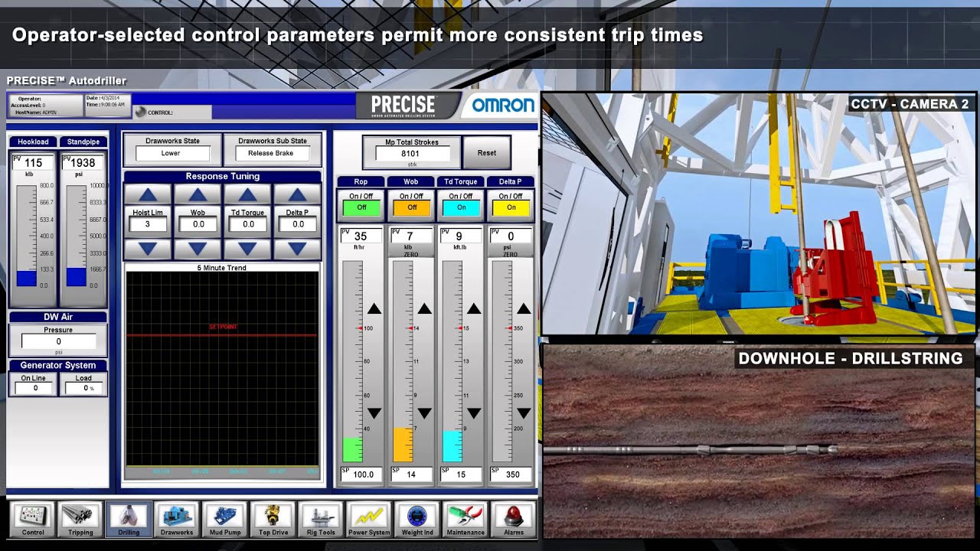The width and height of the screenshot is (980, 551).
Task: Toggle the Rop On/Off green button
Action: pos(361,207)
